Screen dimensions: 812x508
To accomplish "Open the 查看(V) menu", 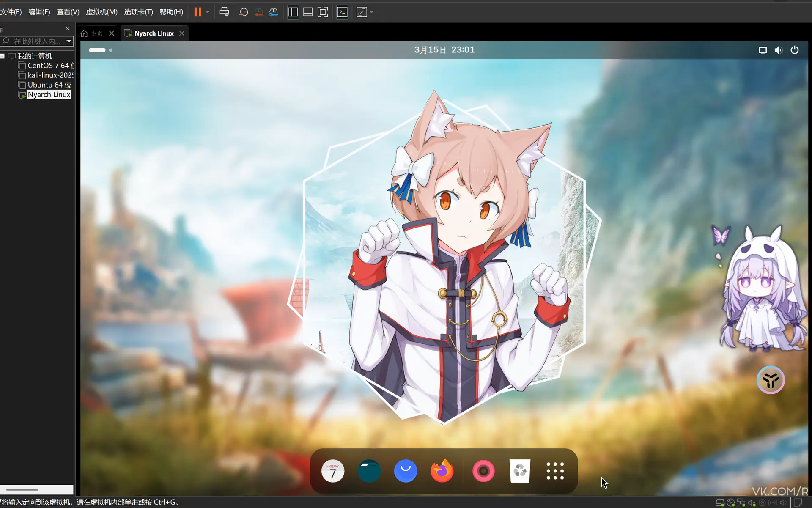I will click(x=68, y=12).
